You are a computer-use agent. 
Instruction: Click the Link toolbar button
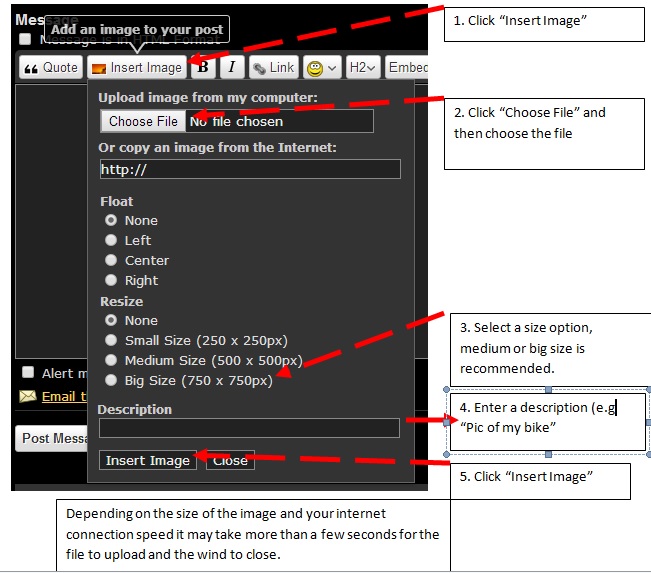coord(273,67)
